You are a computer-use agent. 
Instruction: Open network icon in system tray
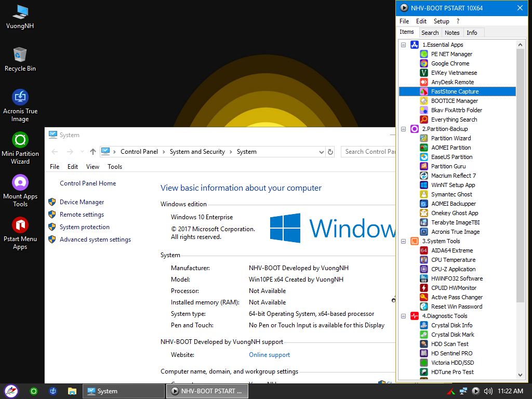463,391
